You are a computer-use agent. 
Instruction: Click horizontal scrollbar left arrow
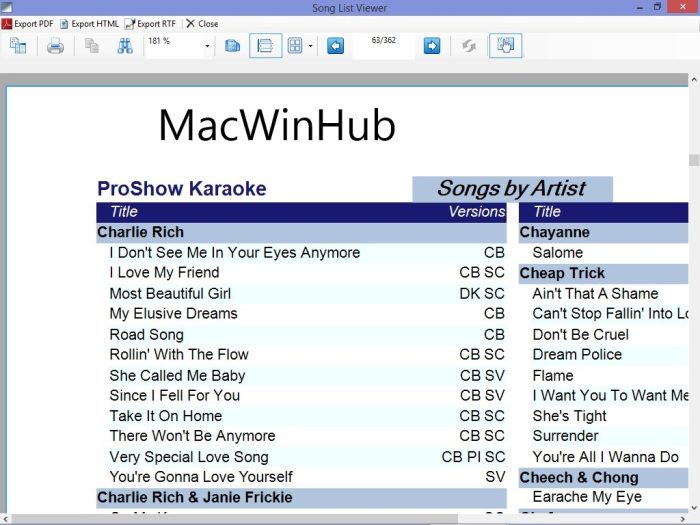coord(5,519)
